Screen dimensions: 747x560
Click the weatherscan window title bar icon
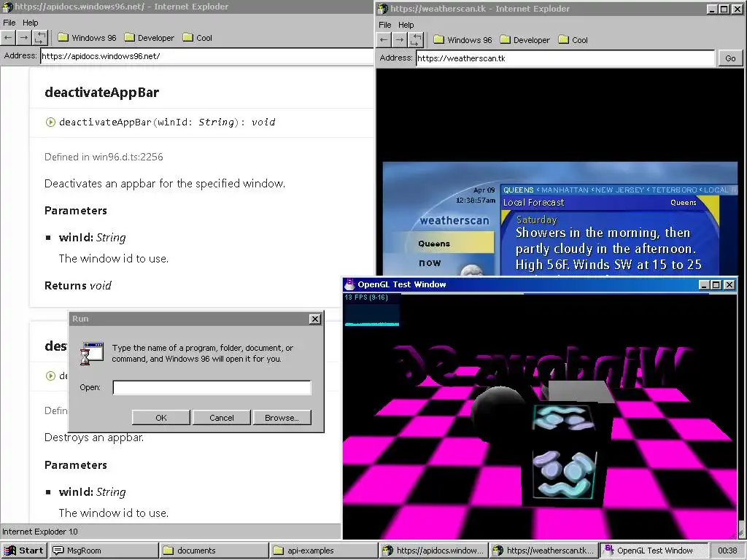(383, 9)
